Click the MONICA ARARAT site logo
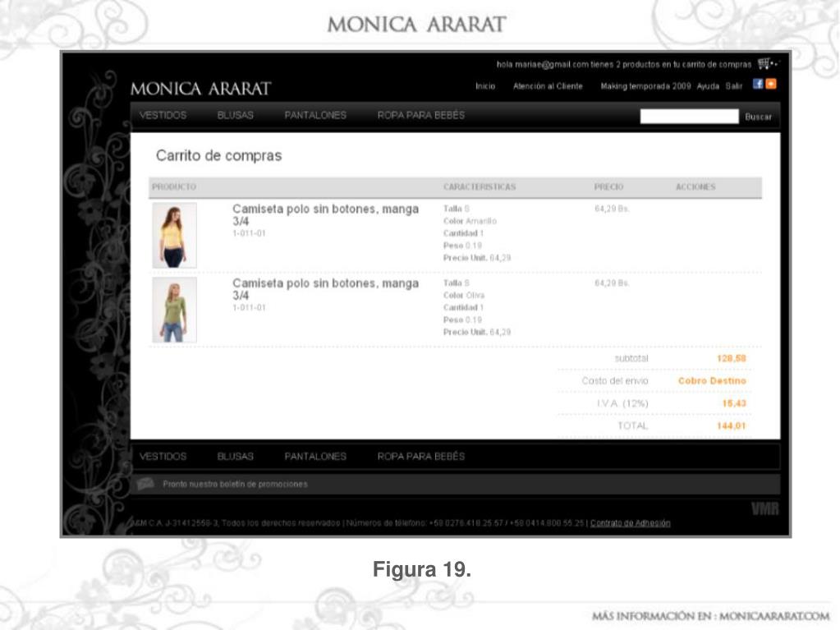Image resolution: width=840 pixels, height=630 pixels. (x=201, y=89)
